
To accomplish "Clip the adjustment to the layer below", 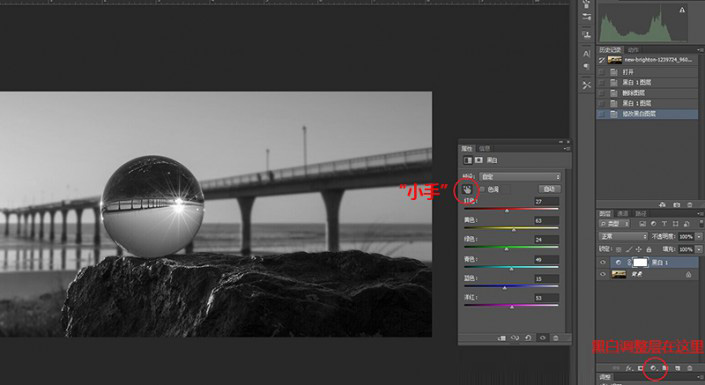I will click(x=502, y=338).
